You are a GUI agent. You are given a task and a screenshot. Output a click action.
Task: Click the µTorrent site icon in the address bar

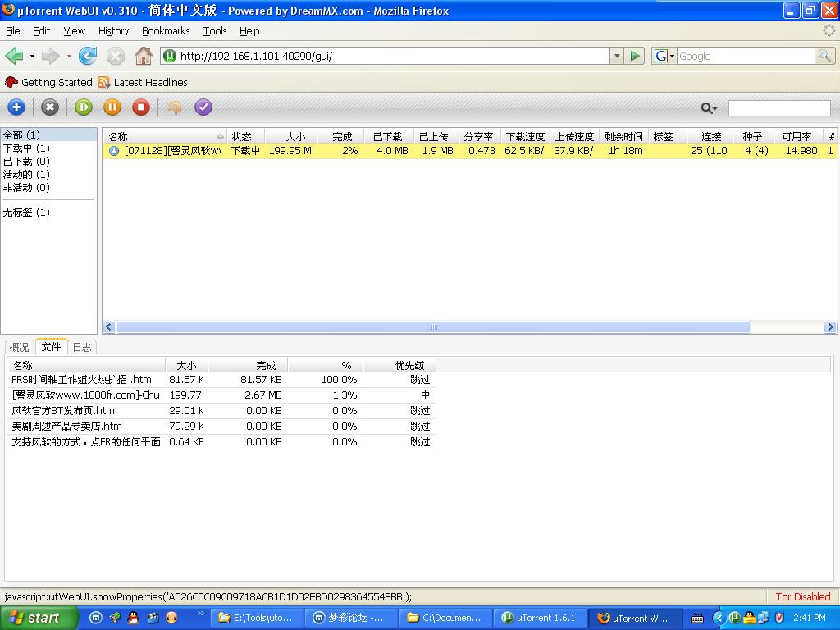[x=170, y=56]
